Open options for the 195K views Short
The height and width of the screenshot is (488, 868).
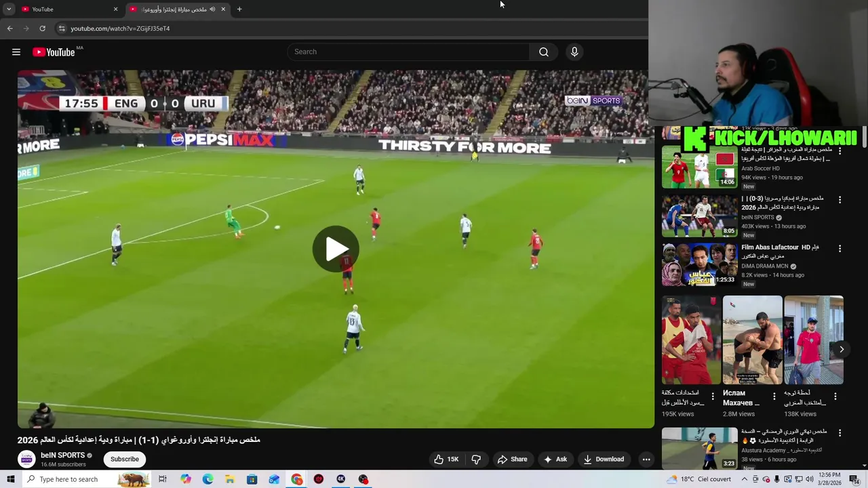[x=713, y=396]
